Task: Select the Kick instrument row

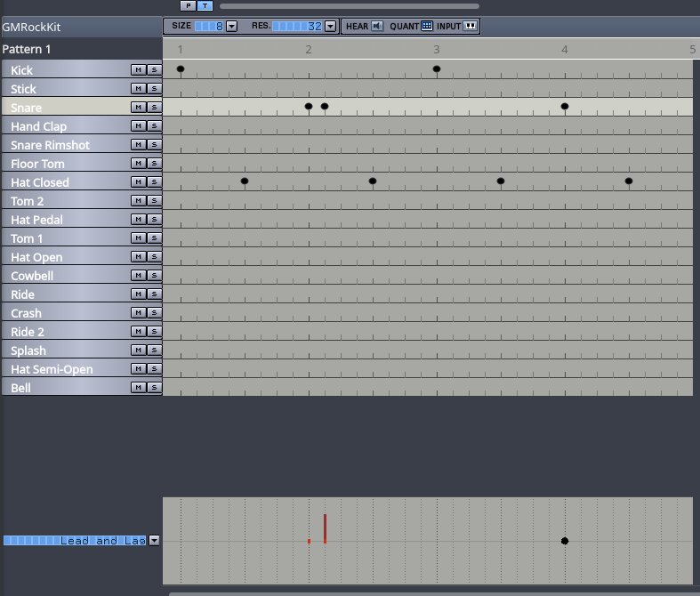Action: [82, 69]
